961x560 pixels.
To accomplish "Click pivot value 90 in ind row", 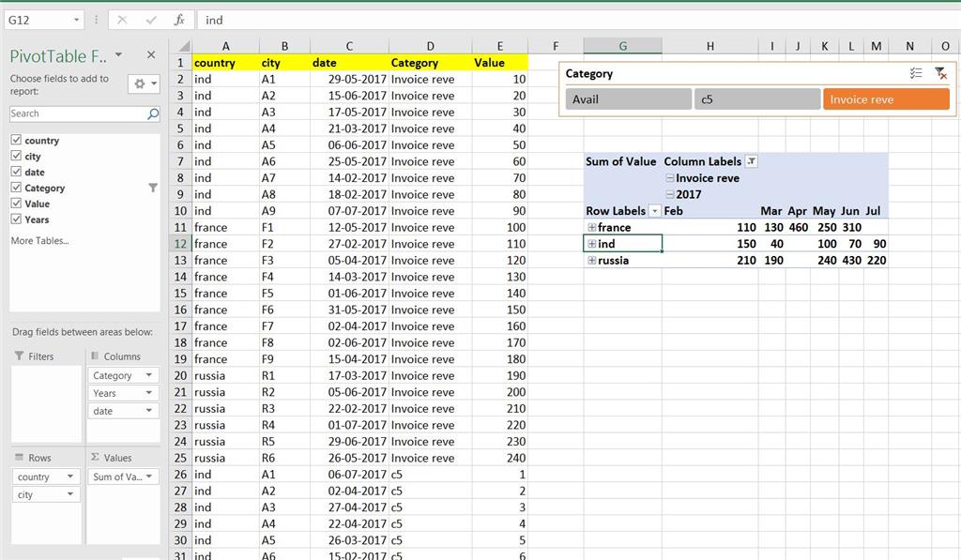I will coord(876,244).
